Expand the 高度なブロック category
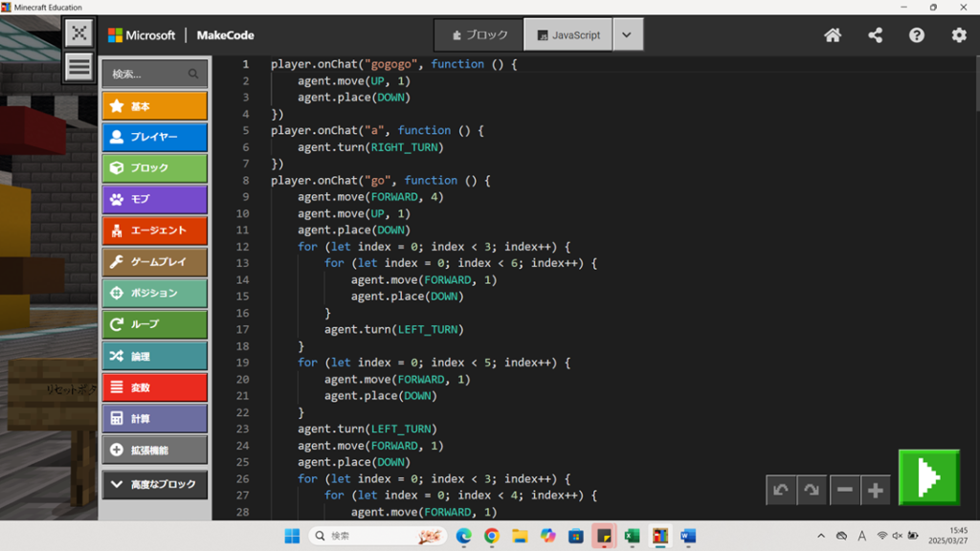The width and height of the screenshot is (980, 551). (154, 484)
